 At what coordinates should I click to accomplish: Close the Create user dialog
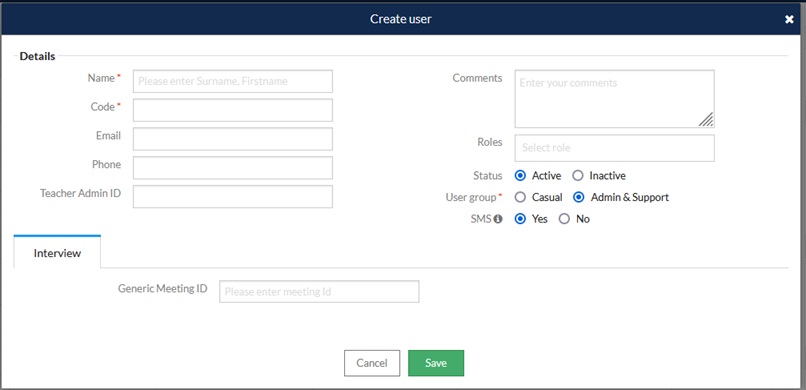tap(789, 20)
